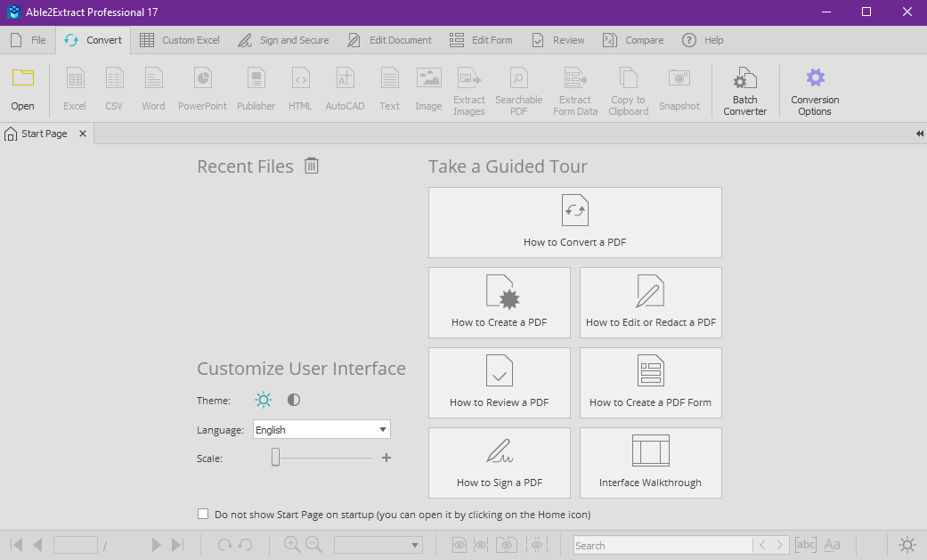Start the How to Review a PDF tour
This screenshot has width=927, height=560.
499,383
